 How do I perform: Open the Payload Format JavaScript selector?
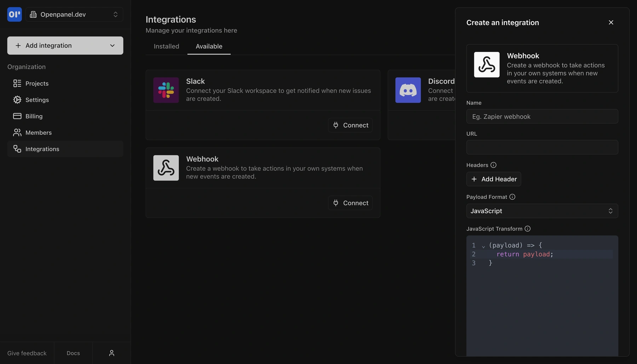click(x=542, y=210)
